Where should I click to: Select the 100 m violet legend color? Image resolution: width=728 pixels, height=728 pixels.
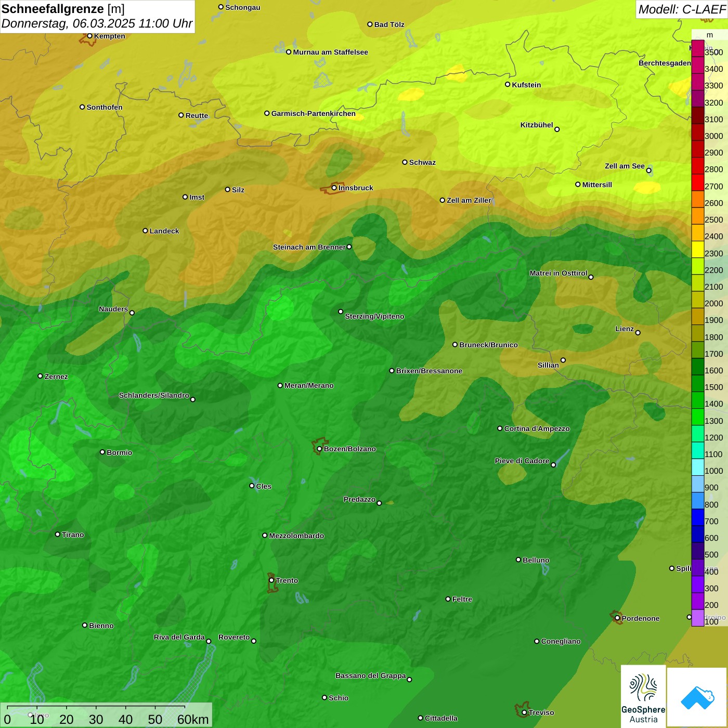(x=698, y=618)
